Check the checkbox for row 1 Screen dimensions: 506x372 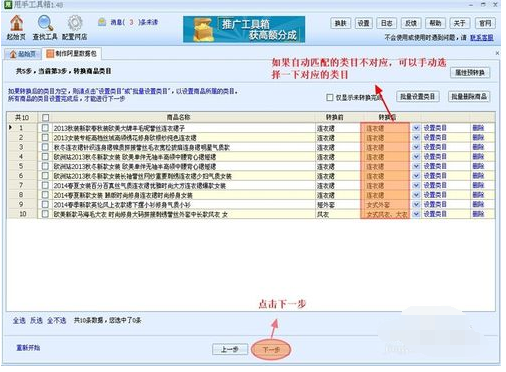(45, 128)
